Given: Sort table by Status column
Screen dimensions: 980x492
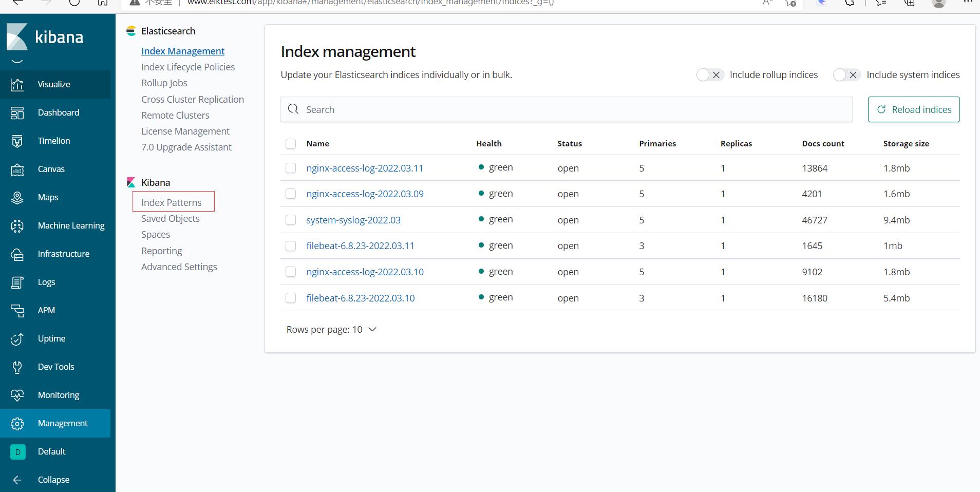Looking at the screenshot, I should [x=570, y=144].
